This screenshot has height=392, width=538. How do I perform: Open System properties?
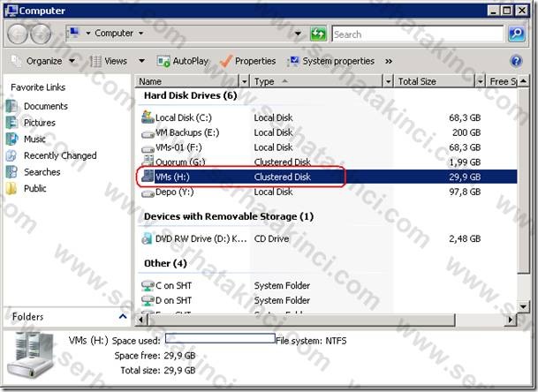pyautogui.click(x=331, y=61)
